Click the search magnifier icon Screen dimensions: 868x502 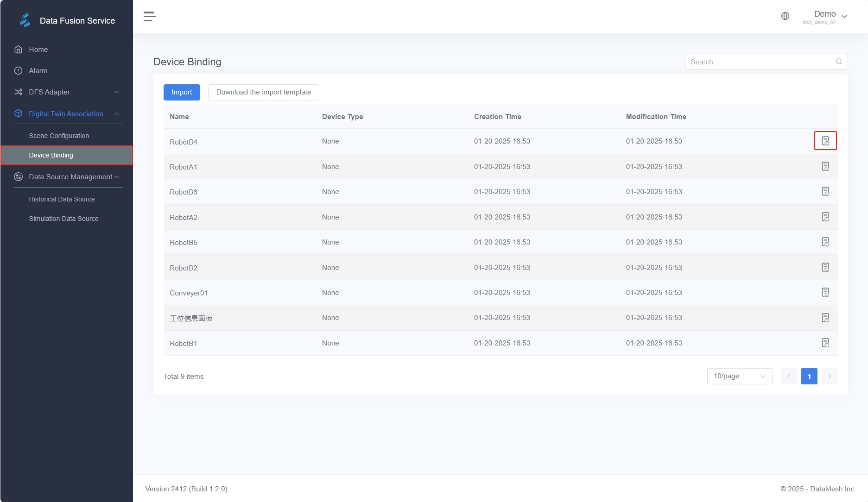839,62
